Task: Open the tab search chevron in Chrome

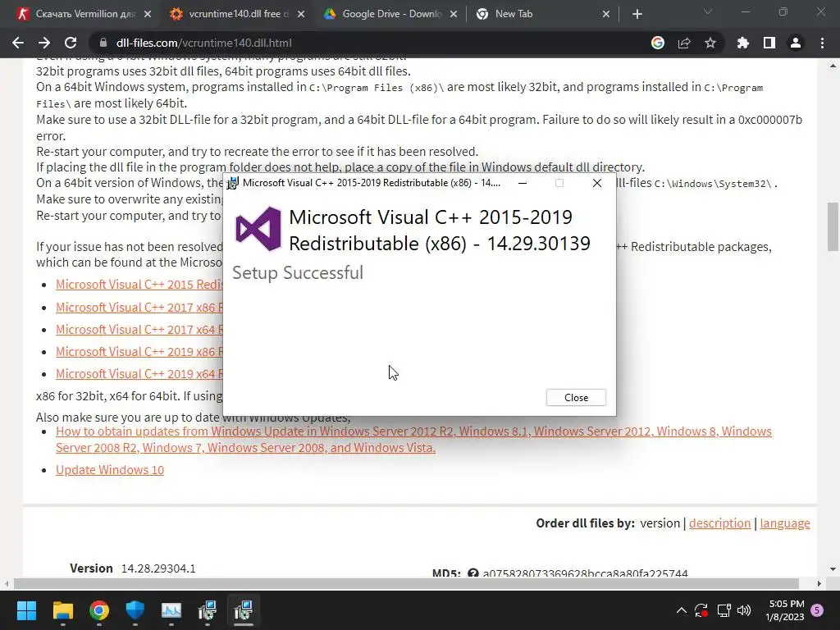Action: [x=708, y=11]
